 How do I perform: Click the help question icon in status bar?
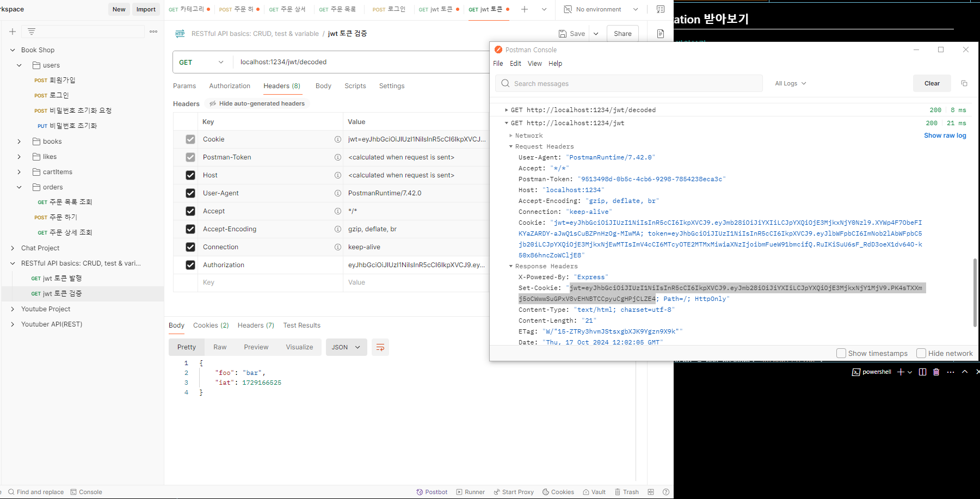pos(666,492)
